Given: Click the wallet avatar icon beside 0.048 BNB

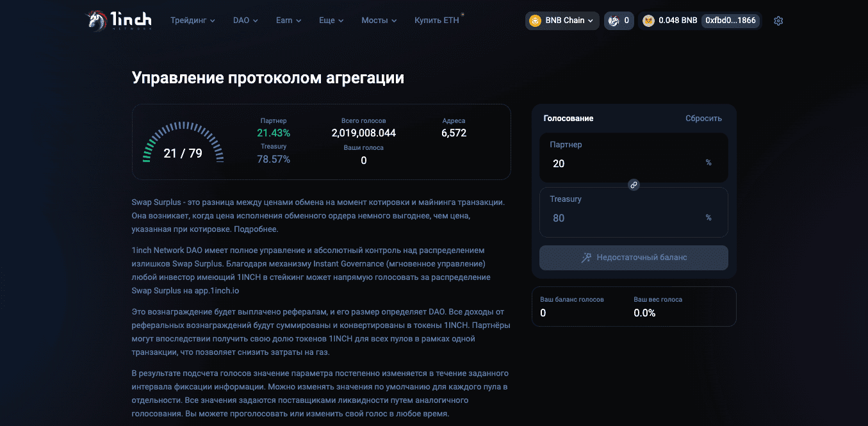Looking at the screenshot, I should pos(648,20).
